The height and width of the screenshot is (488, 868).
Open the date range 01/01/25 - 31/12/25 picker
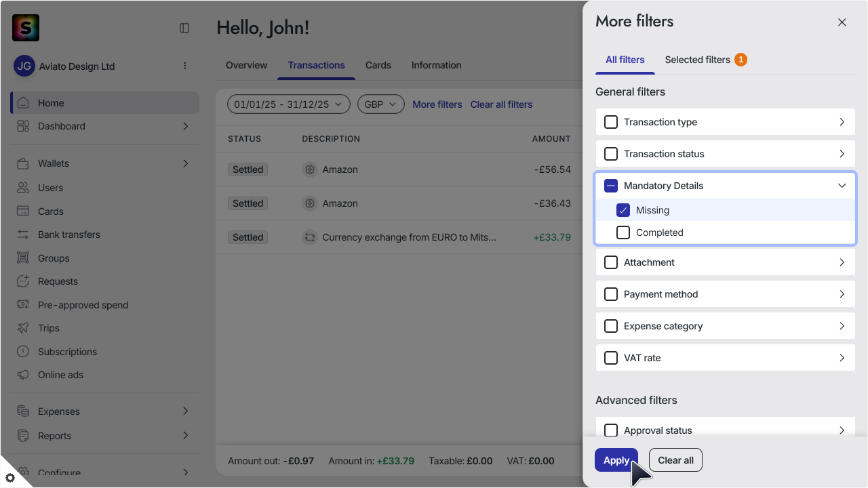[x=289, y=104]
